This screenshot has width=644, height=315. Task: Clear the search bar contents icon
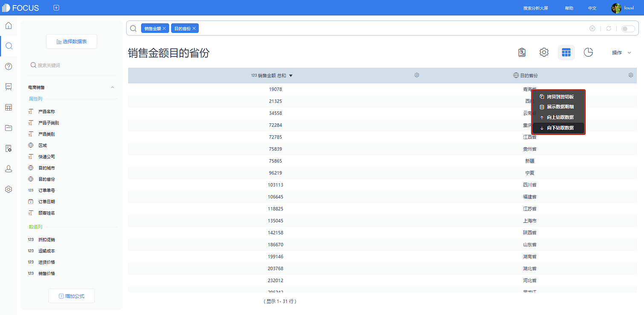click(x=592, y=29)
